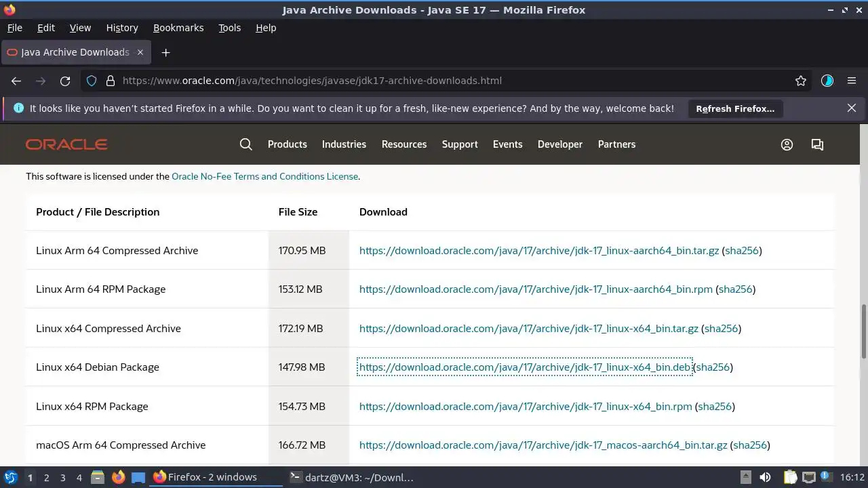The image size is (868, 488).
Task: Open sha256 for Linux Arm 64 RPM Package
Action: point(736,289)
